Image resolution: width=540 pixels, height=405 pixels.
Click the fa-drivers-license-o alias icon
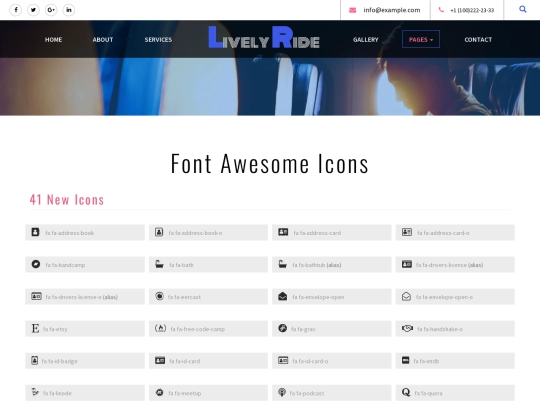click(x=37, y=296)
